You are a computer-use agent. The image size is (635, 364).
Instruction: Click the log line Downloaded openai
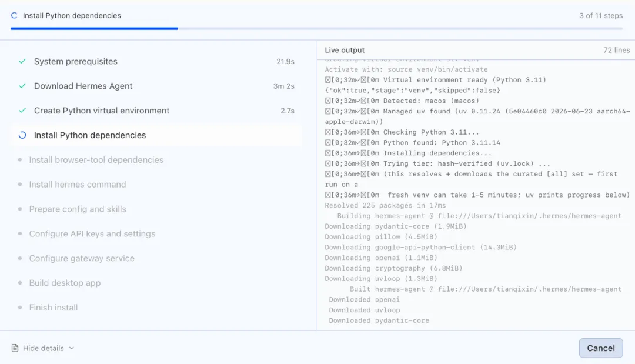point(365,300)
